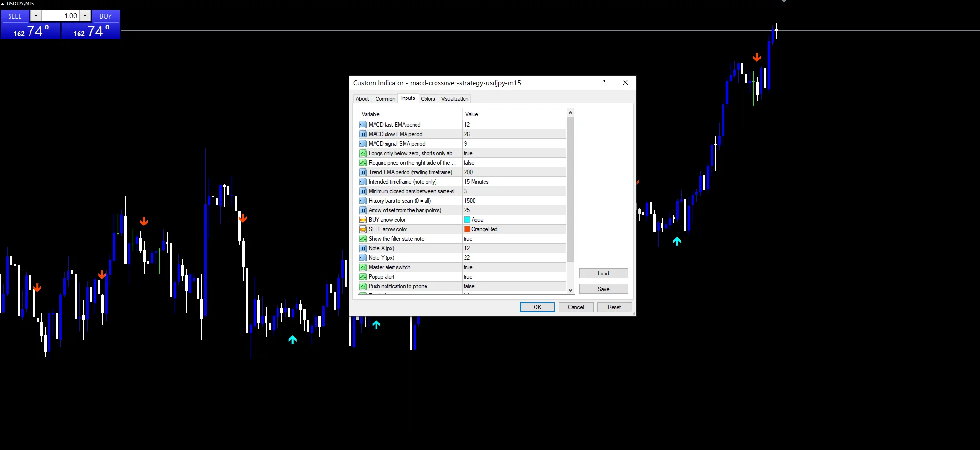The image size is (980, 450).
Task: Increase trade volume with the up arrow
Action: 85,16
